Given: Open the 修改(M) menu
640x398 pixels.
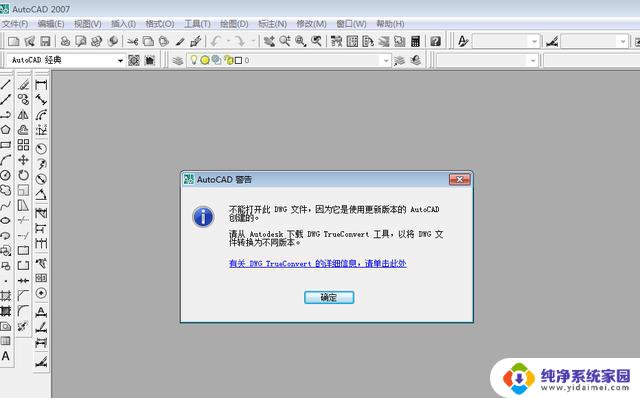Looking at the screenshot, I should 311,24.
